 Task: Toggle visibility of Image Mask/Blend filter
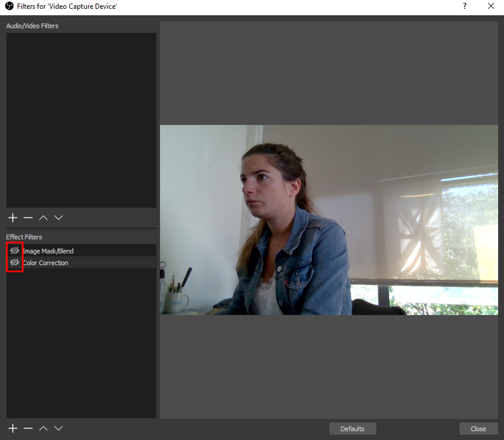15,250
